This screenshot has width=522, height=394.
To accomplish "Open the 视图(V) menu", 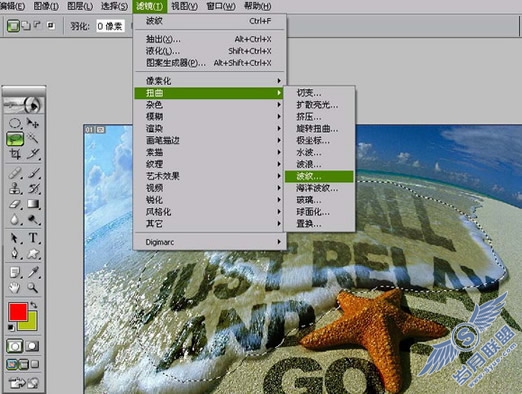I will [184, 6].
